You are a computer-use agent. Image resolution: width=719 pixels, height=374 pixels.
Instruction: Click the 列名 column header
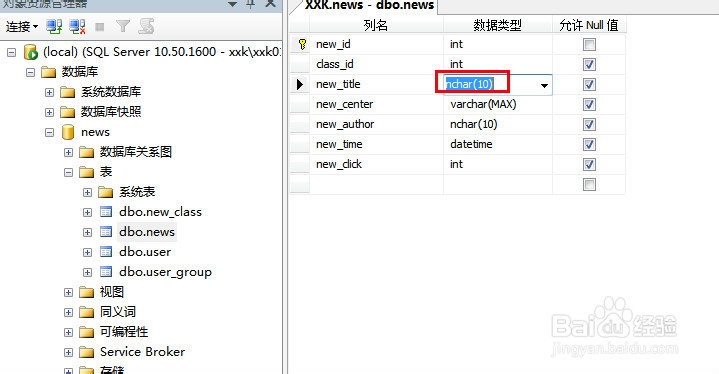(x=376, y=25)
